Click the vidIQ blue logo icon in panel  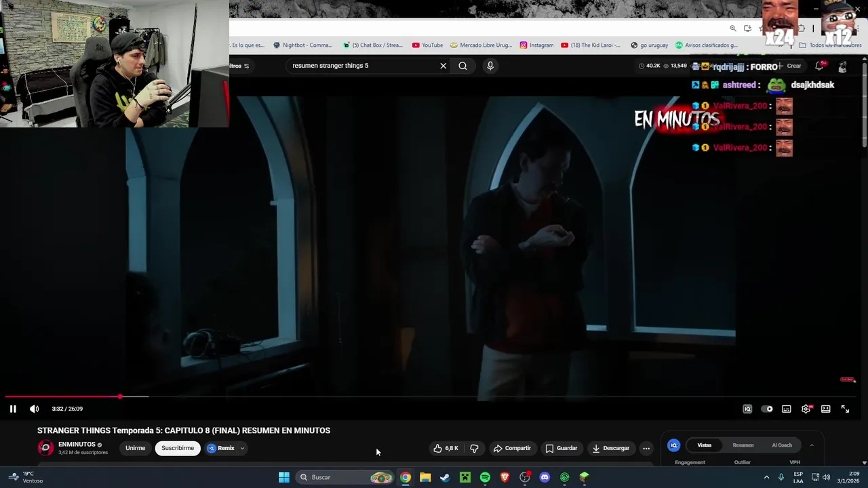tap(673, 445)
